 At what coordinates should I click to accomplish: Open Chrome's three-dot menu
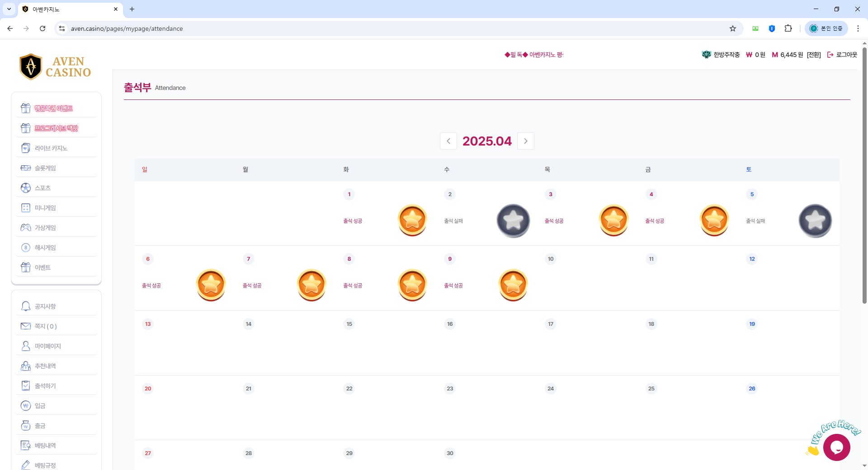pyautogui.click(x=858, y=28)
